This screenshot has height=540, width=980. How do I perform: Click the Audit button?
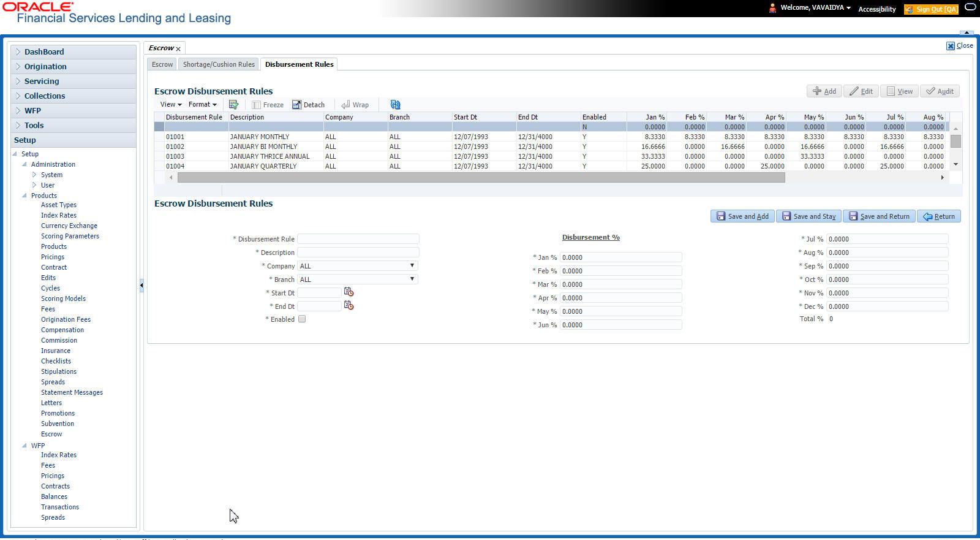pyautogui.click(x=940, y=91)
